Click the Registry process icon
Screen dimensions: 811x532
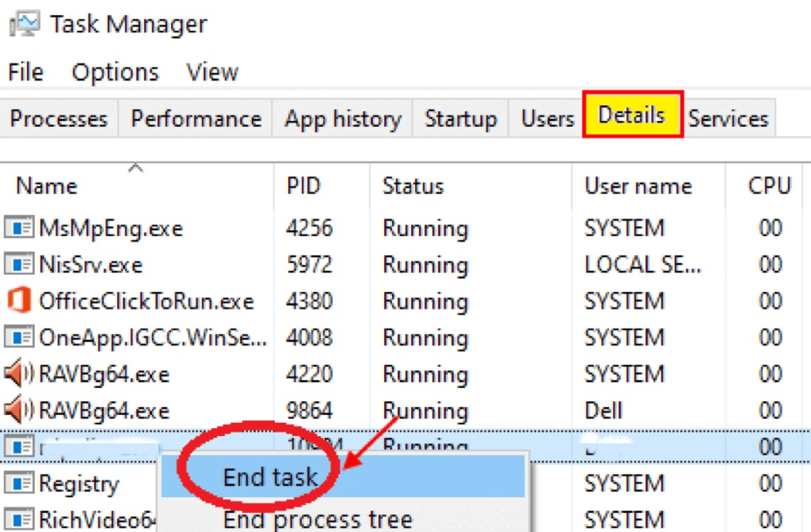19,483
